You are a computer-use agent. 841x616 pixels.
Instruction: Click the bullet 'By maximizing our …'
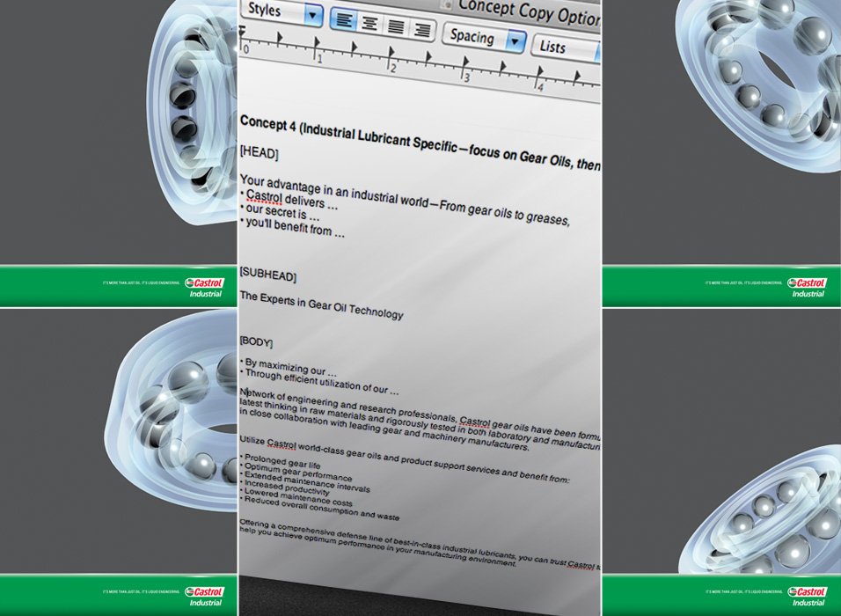click(x=289, y=366)
